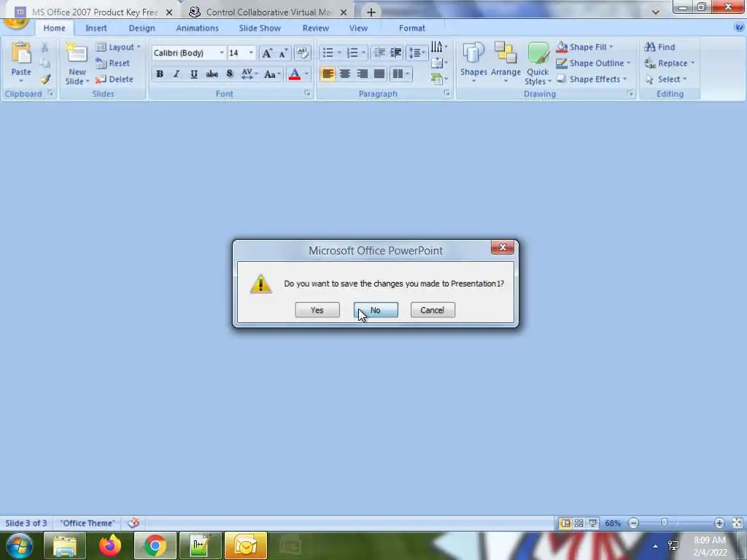
Task: Click the Copy icon in Clipboard group
Action: tap(44, 63)
